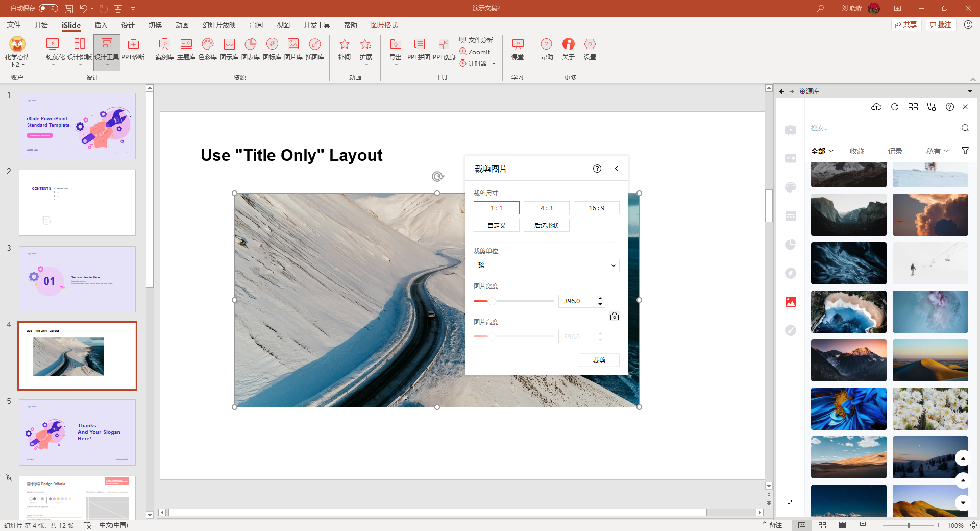Click the PPT瘦身 tool icon
The height and width of the screenshot is (531, 980).
[x=444, y=50]
